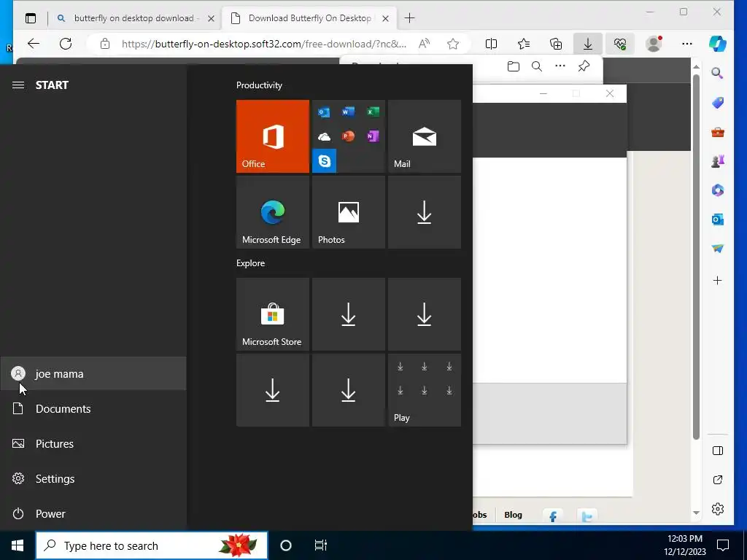Open Browser essentials heart icon
This screenshot has width=747, height=560.
(x=620, y=44)
